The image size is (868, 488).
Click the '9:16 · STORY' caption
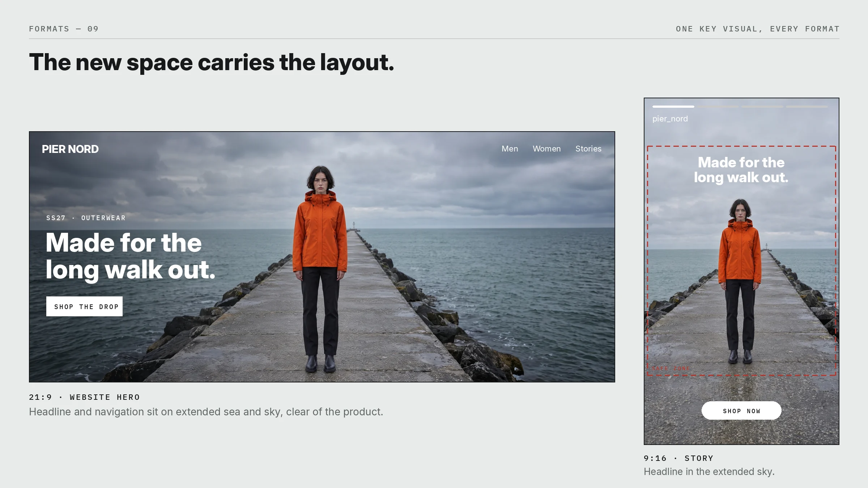click(678, 458)
